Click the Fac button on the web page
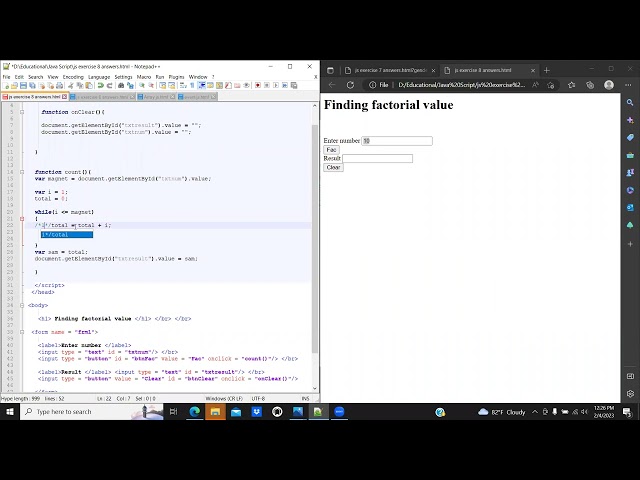The height and width of the screenshot is (480, 640). click(x=331, y=150)
